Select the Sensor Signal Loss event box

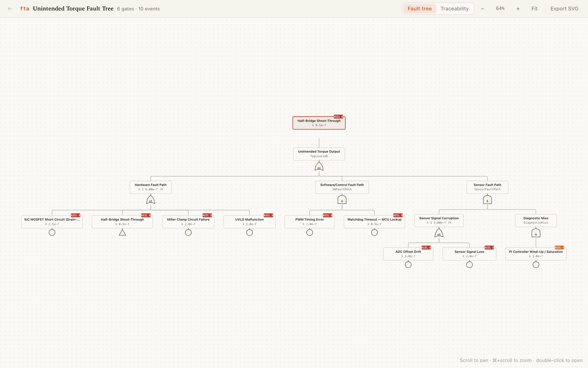click(470, 254)
